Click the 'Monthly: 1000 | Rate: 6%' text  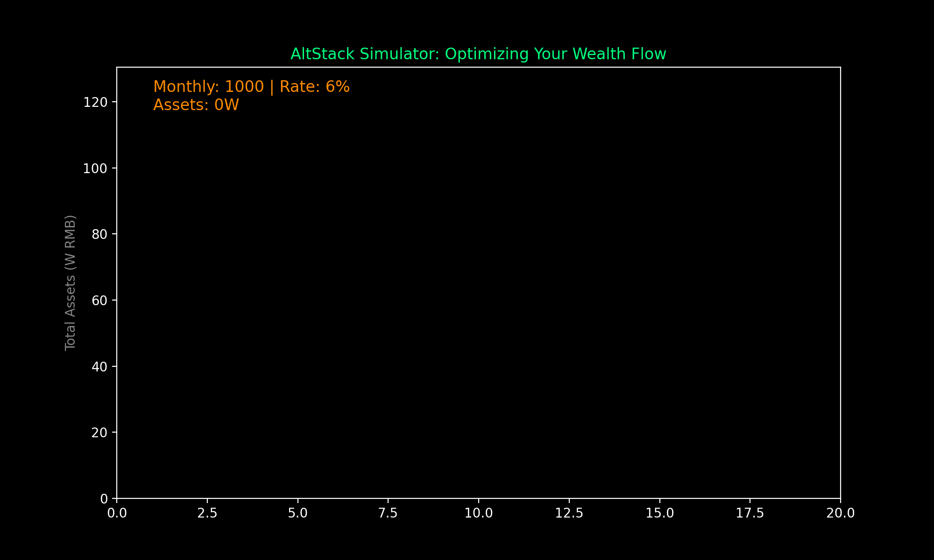[x=251, y=87]
